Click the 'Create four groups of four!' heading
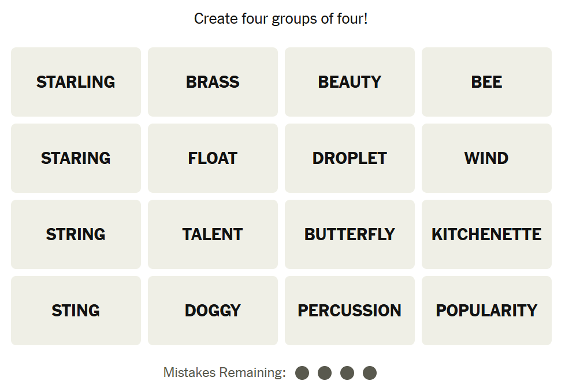This screenshot has width=565, height=392. coord(281,18)
